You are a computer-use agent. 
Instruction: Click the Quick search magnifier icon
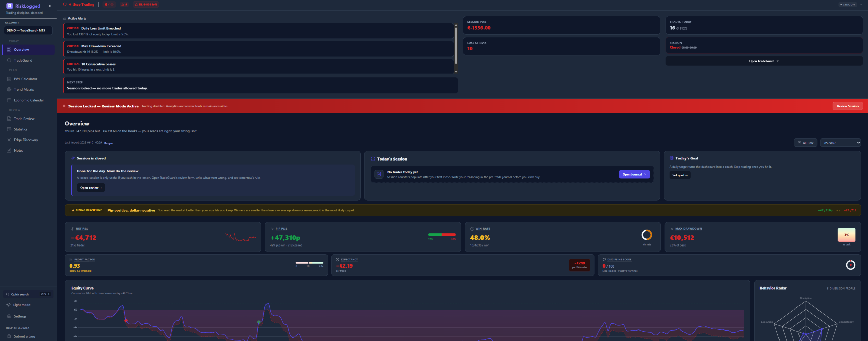[7, 294]
